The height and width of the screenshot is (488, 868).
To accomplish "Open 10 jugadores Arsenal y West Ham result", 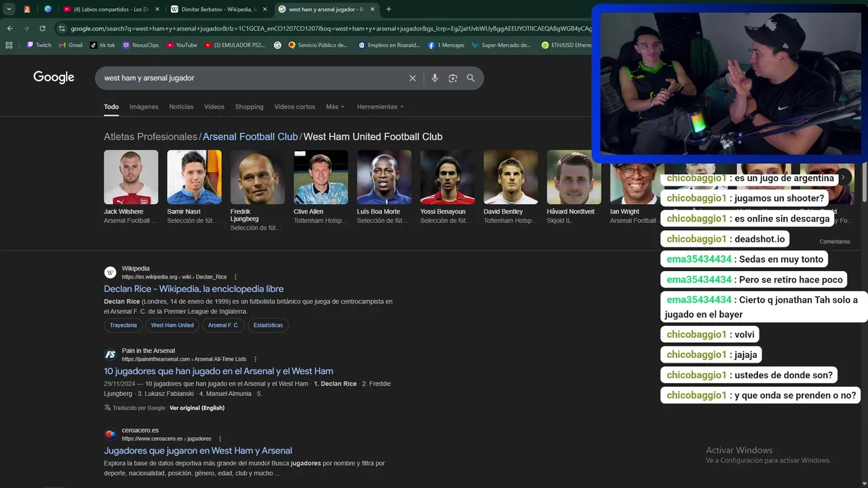I will (218, 371).
